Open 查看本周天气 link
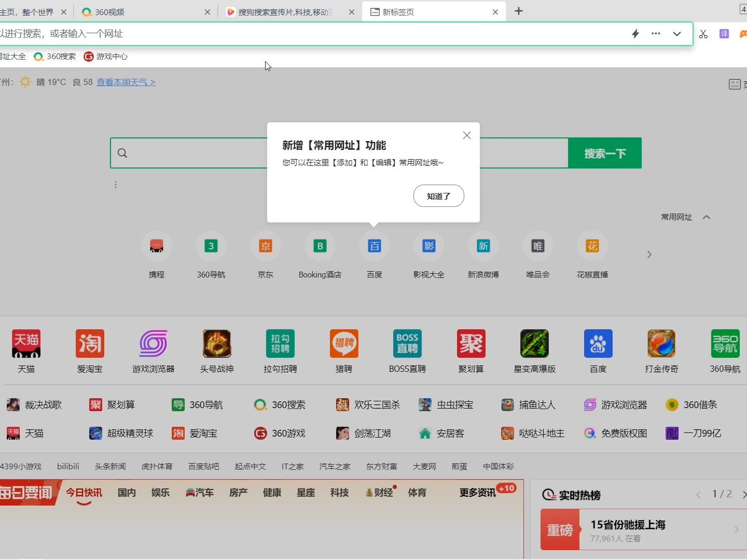747x560 pixels. coord(126,82)
